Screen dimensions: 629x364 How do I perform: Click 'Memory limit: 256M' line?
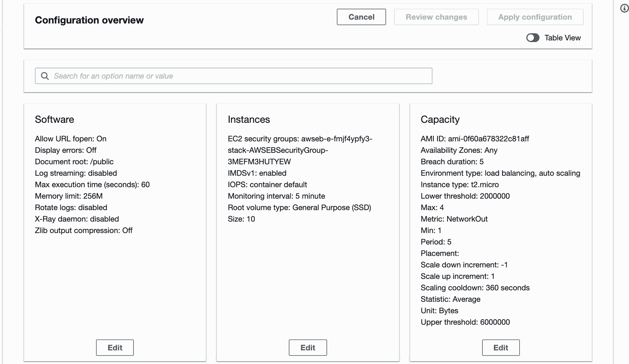coord(69,196)
